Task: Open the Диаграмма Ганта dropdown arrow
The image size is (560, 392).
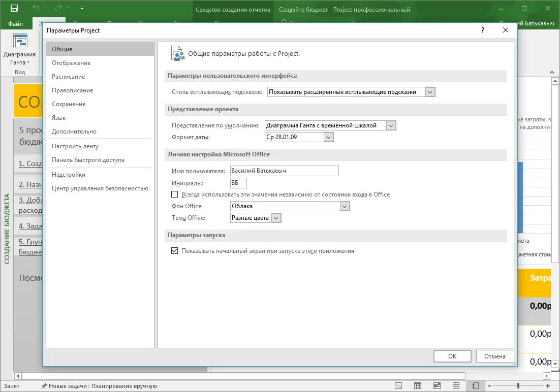Action: click(28, 62)
